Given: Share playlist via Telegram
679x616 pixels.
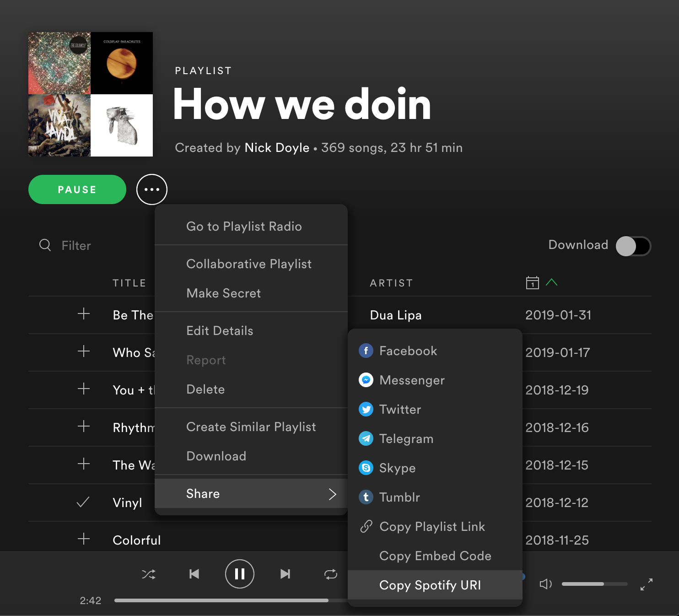Looking at the screenshot, I should [x=406, y=438].
